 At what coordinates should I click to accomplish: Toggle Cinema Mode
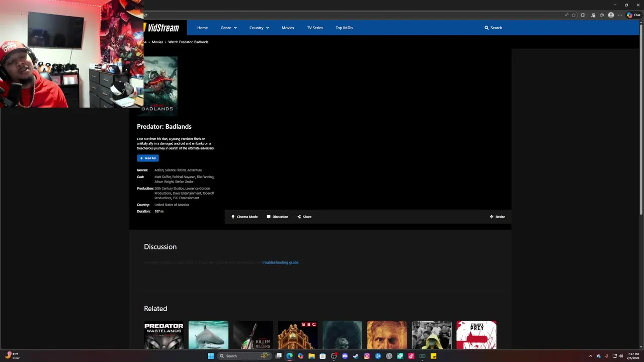(245, 217)
